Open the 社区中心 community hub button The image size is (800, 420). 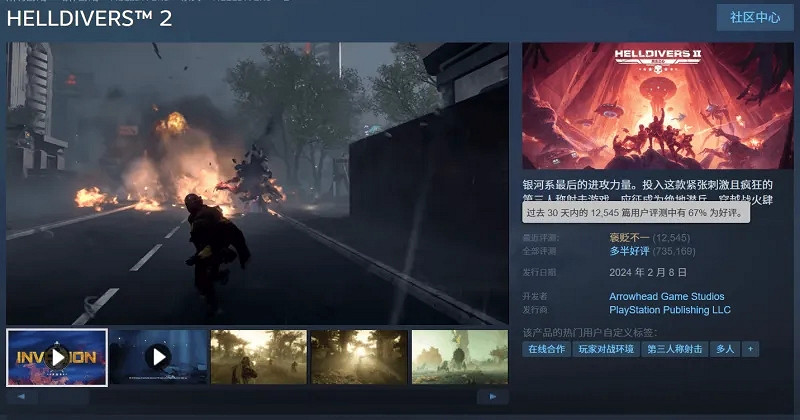[x=755, y=17]
